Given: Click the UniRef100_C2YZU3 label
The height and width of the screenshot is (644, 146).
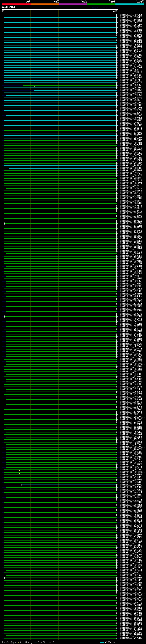Looking at the screenshot, I should pos(131,278).
